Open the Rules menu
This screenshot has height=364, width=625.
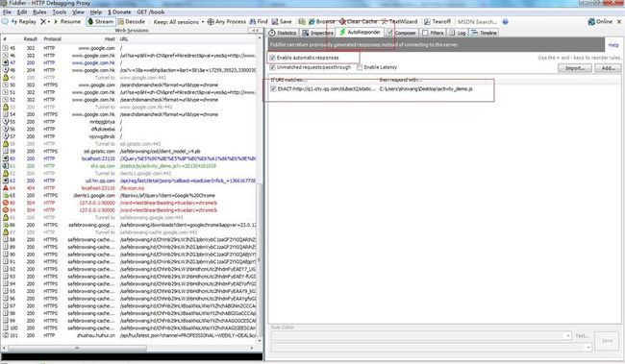39,12
